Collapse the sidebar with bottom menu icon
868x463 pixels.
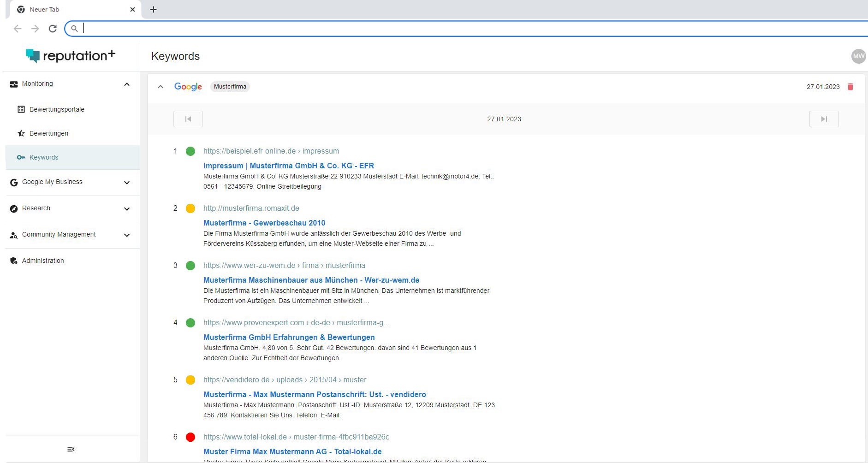(71, 449)
